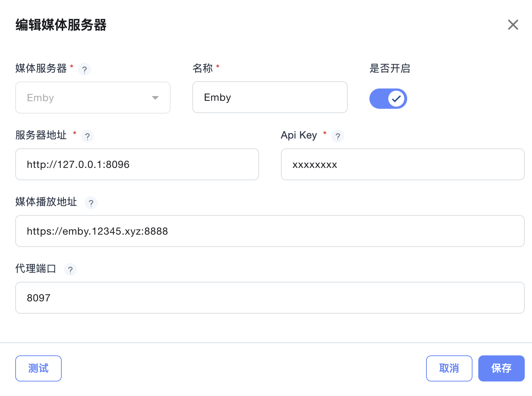Click help icon next to 媒体服务器 label

tap(85, 69)
